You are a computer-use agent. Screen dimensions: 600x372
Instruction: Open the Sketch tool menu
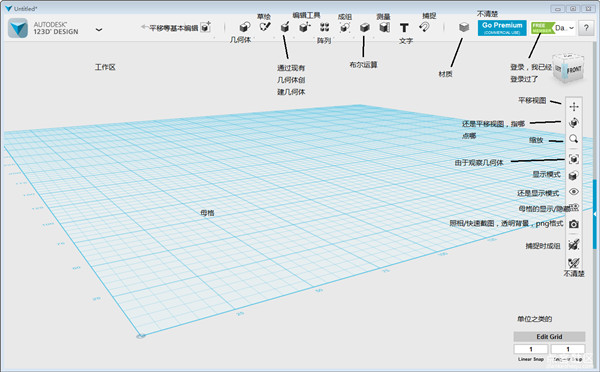265,27
